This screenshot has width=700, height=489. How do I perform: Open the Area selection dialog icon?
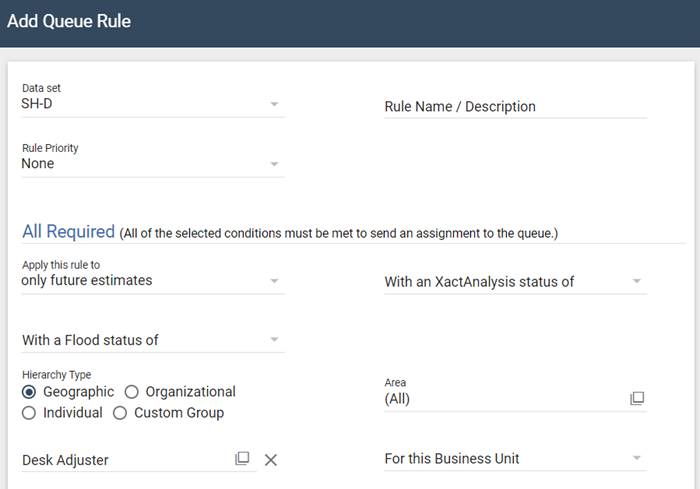point(637,399)
